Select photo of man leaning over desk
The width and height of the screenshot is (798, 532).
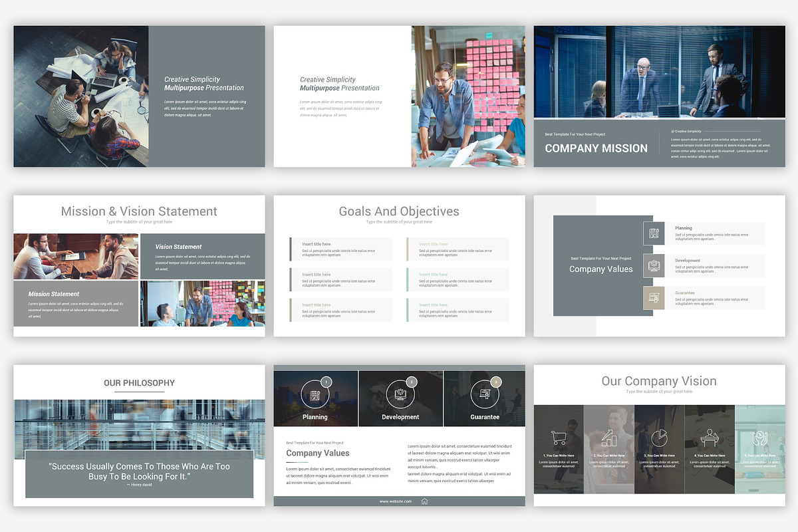pos(468,96)
